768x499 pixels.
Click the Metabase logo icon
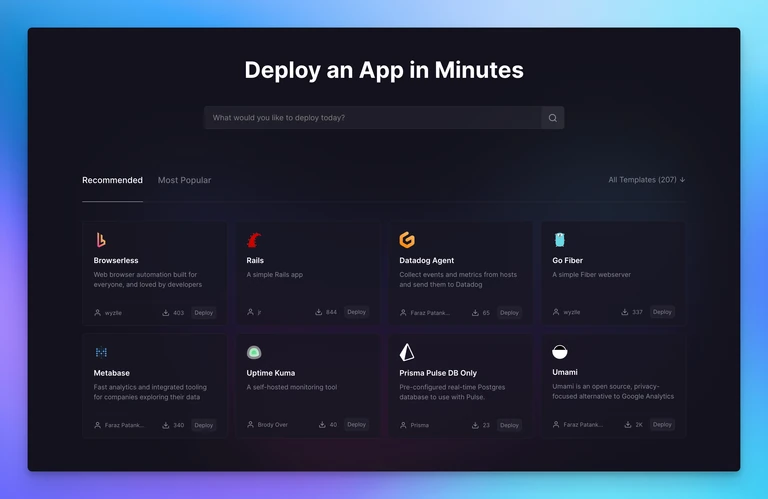coord(101,352)
